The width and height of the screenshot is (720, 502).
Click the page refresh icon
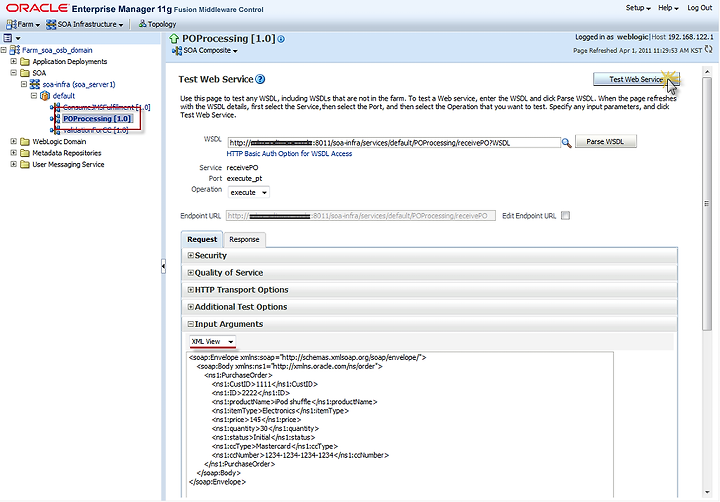[709, 50]
